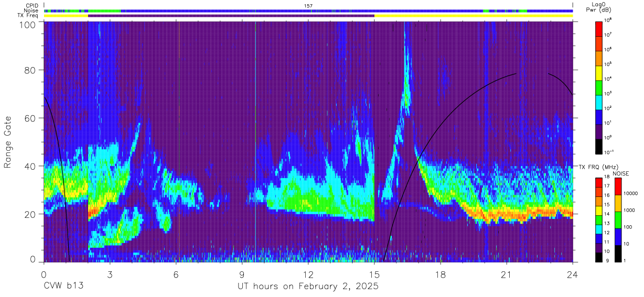
Task: Click the 10^4 label on the power colorbar
Action: (x=609, y=80)
